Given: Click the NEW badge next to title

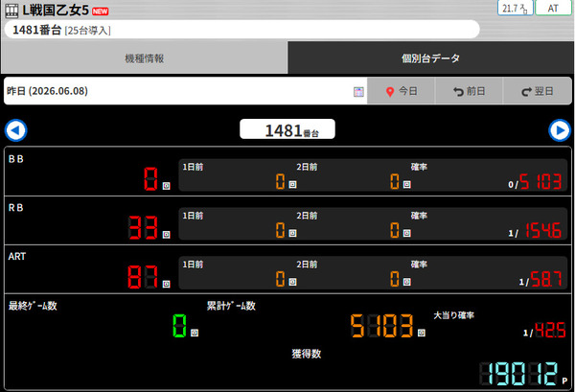Looking at the screenshot, I should coord(100,12).
